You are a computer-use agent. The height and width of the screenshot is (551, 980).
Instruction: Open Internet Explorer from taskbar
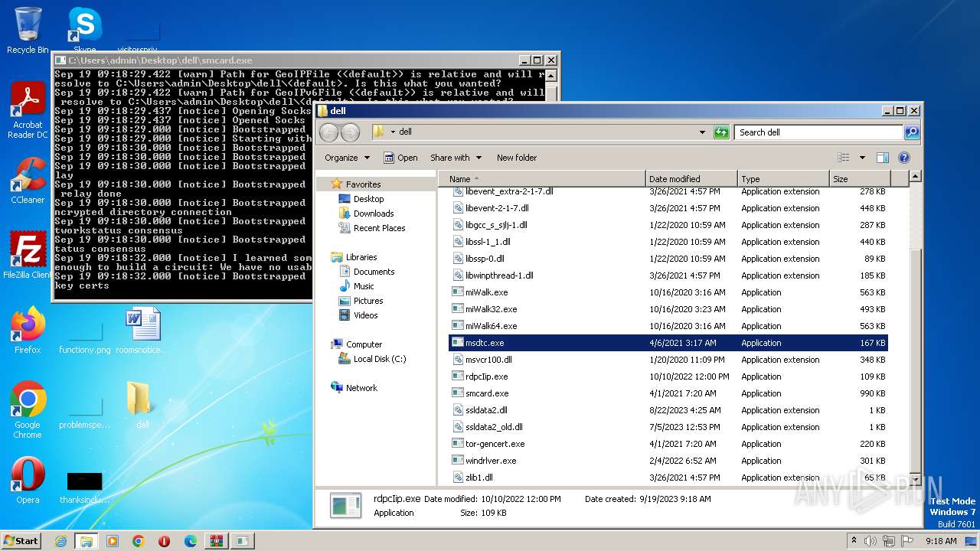[60, 541]
